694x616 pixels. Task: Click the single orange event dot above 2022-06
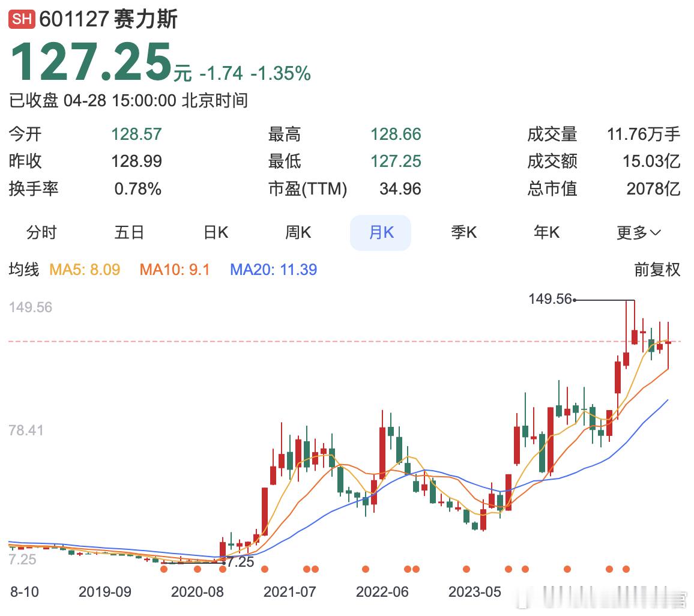(x=366, y=569)
